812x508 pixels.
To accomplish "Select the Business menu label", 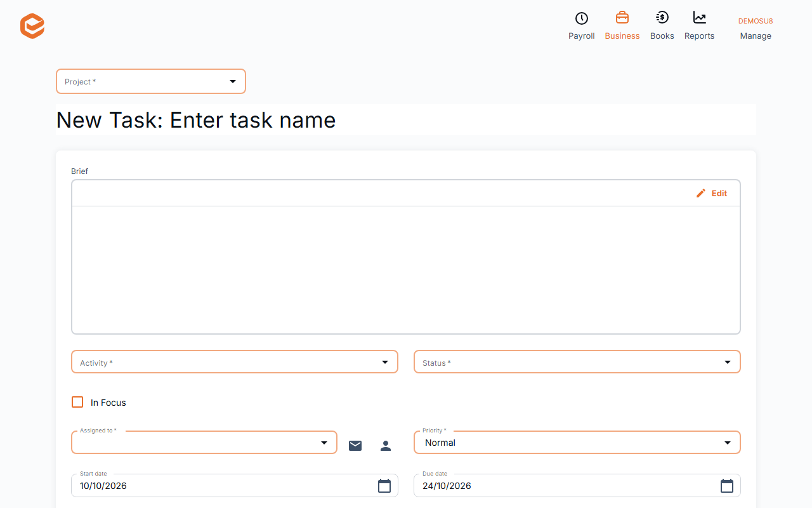I will click(622, 36).
